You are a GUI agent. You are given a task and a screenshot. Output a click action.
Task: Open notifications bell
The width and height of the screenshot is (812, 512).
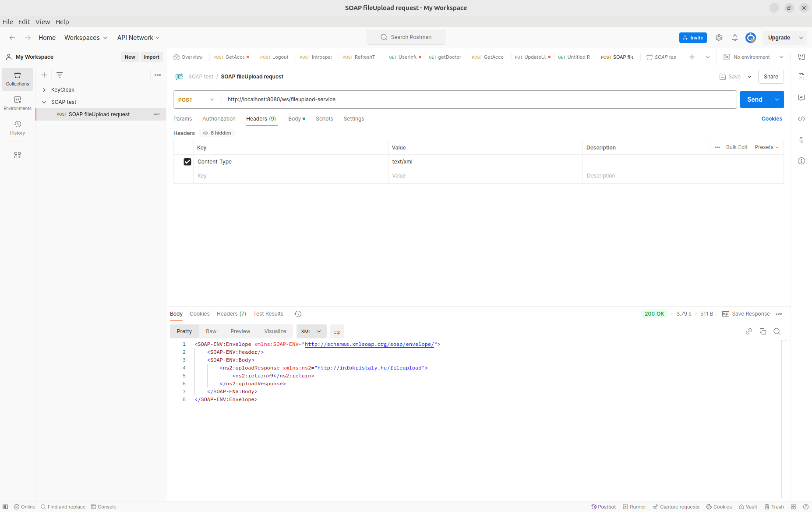click(735, 38)
